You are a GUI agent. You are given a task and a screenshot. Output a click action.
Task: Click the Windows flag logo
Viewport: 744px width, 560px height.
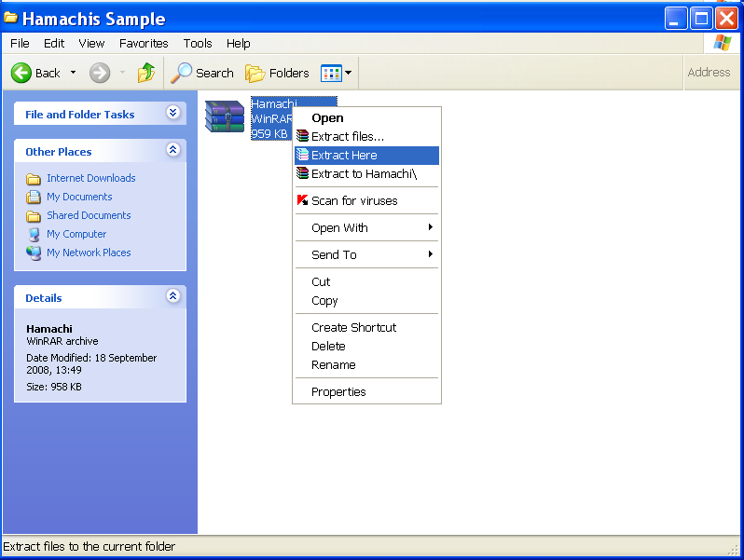click(x=723, y=43)
